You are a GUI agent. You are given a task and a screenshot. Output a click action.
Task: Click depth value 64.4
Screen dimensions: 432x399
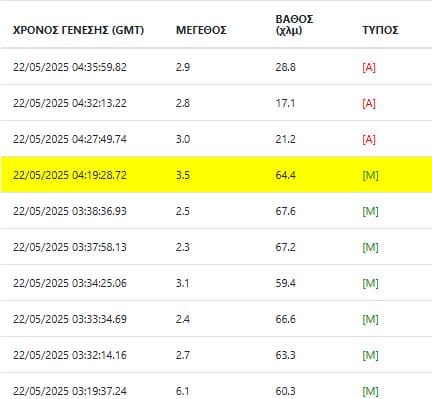tap(286, 175)
